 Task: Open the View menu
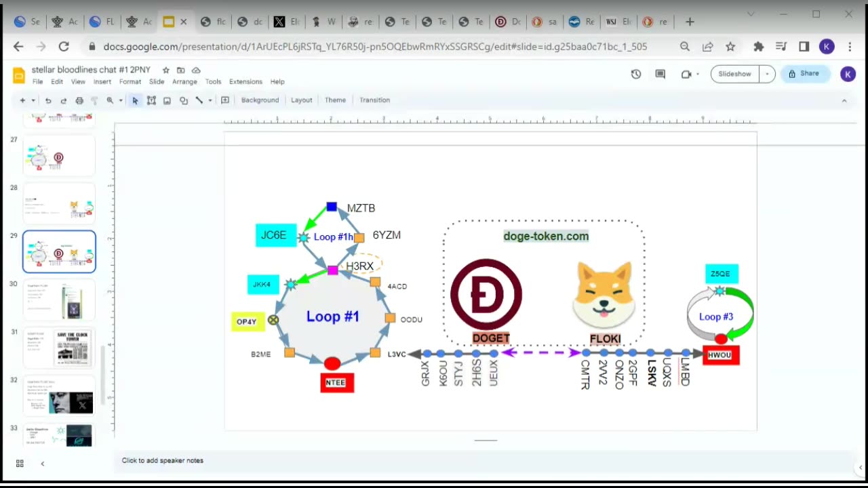pos(78,81)
